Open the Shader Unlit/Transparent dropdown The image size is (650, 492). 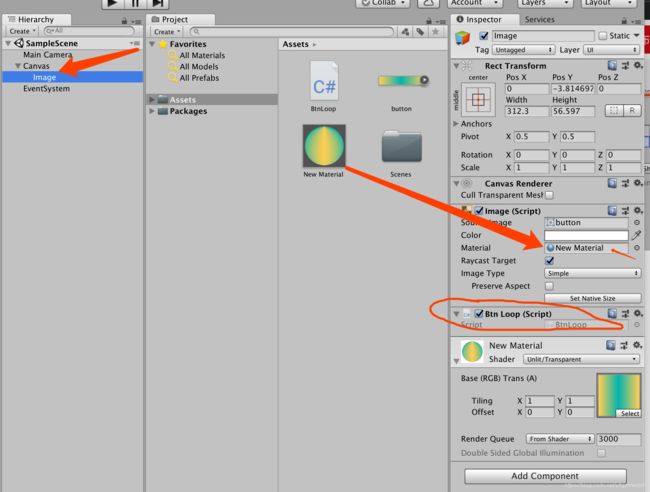click(581, 359)
